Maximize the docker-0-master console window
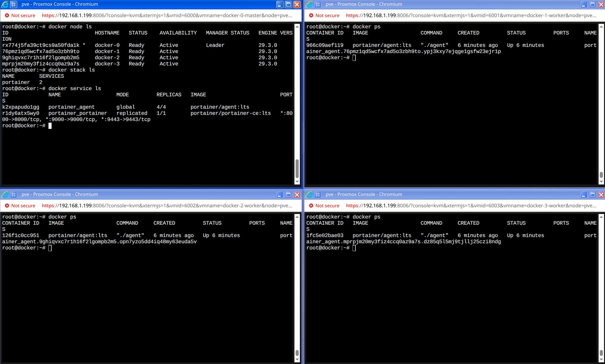This screenshot has width=605, height=364. click(288, 4)
